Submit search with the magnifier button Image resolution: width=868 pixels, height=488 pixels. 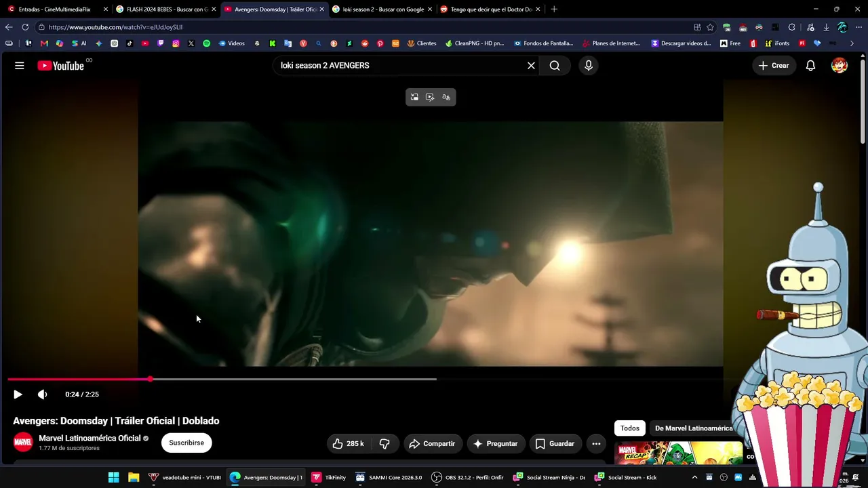(555, 66)
